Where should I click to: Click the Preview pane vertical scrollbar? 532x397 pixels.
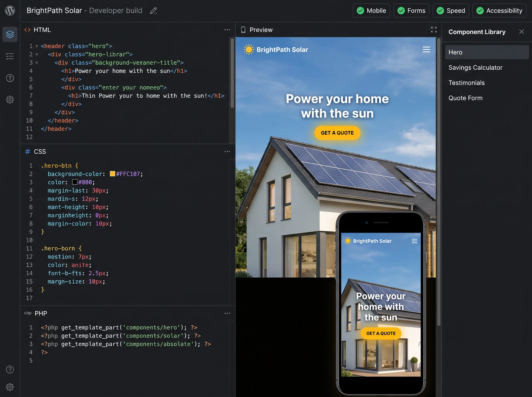click(x=439, y=182)
